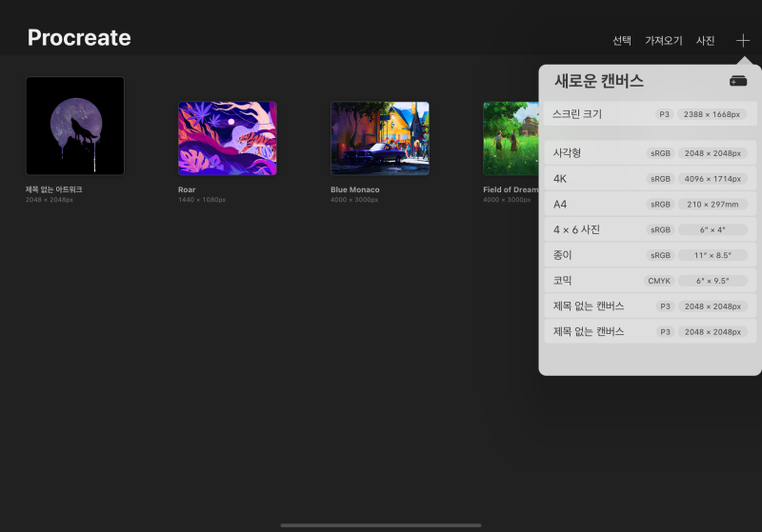Screen dimensions: 762x532
Task: Click the sRGB tag on 4K row
Action: (x=660, y=179)
